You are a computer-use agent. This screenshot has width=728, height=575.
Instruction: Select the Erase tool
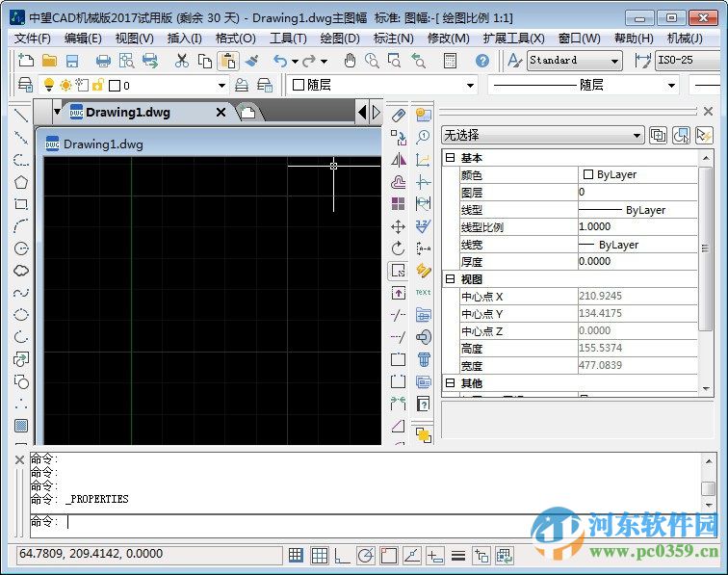point(398,115)
